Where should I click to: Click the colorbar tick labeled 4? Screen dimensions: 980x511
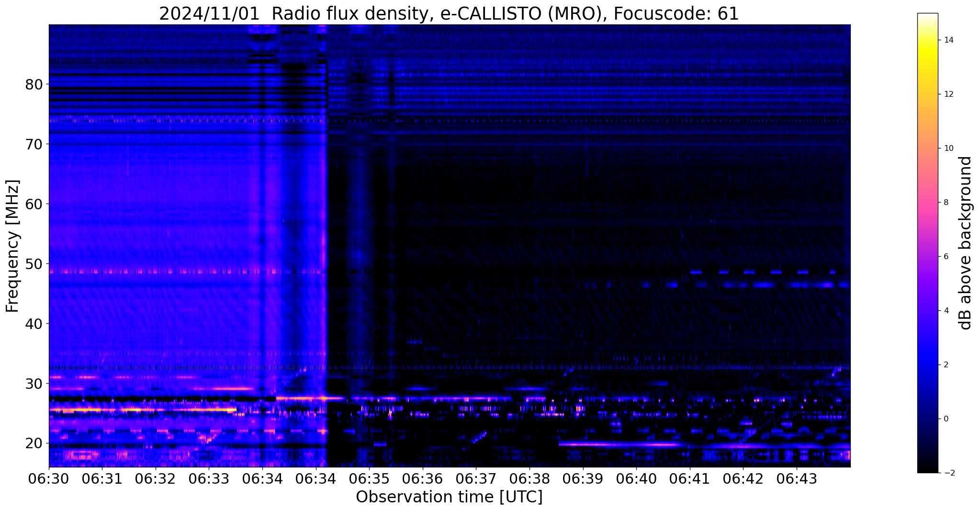946,311
